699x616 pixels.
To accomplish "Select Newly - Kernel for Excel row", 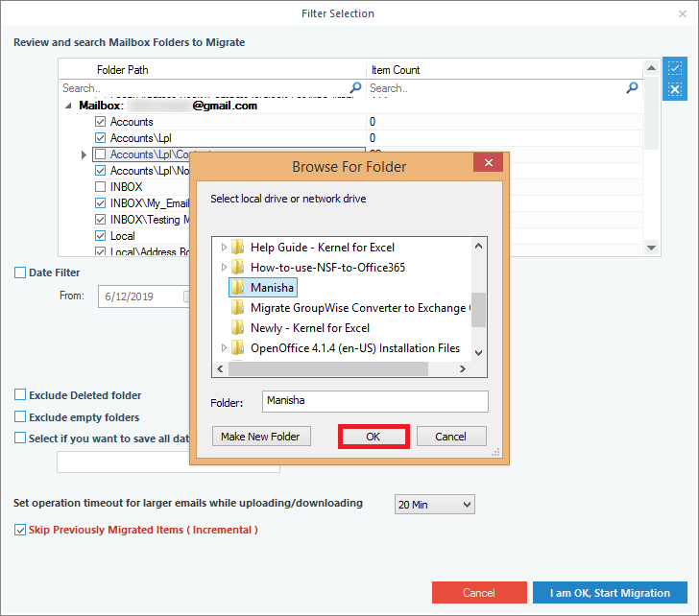I will [310, 328].
